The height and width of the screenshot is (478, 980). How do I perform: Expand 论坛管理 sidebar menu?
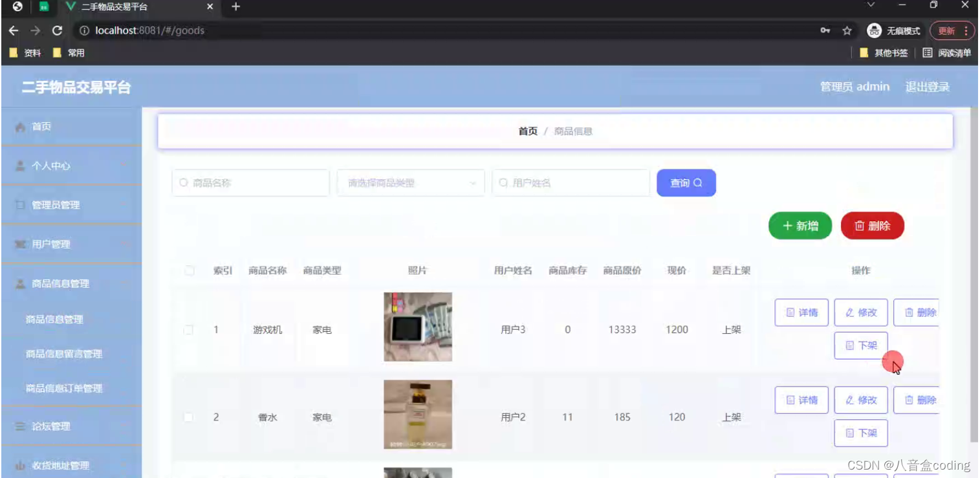click(x=71, y=426)
